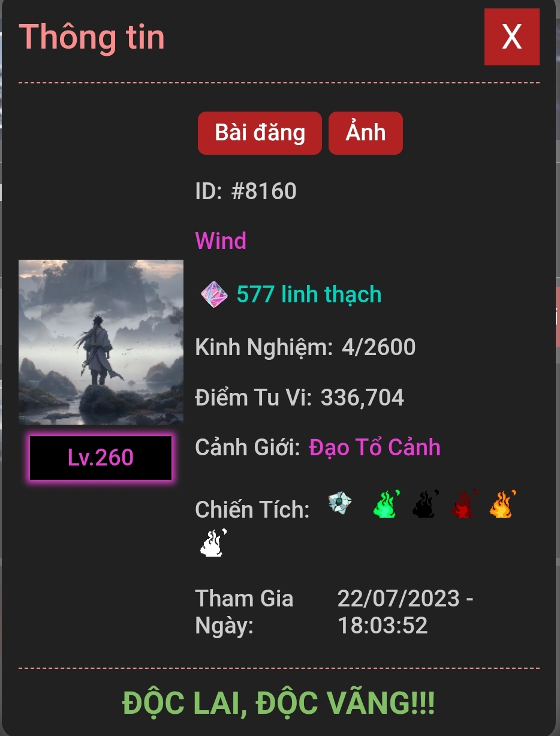
Task: Click the ID #8160 text
Action: coord(246,191)
